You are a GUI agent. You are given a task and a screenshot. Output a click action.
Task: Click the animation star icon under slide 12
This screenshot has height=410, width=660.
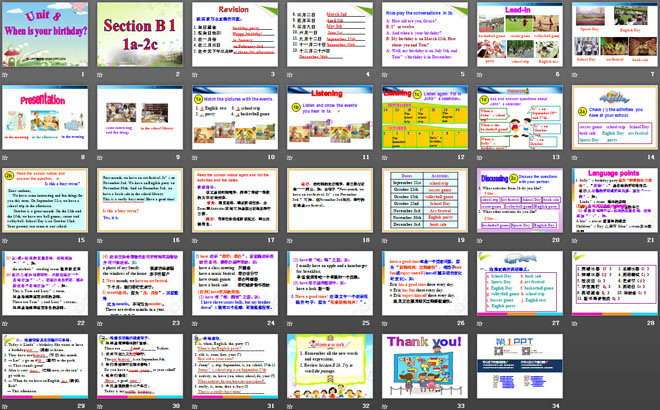385,157
